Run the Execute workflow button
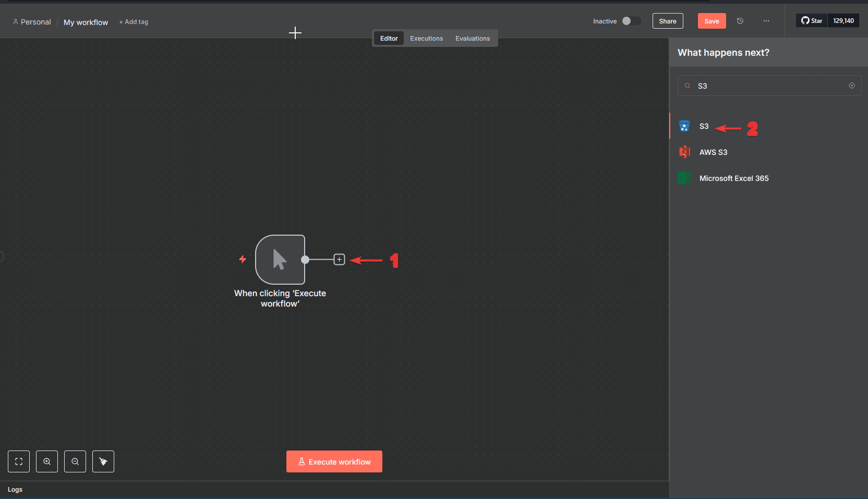 [x=334, y=461]
